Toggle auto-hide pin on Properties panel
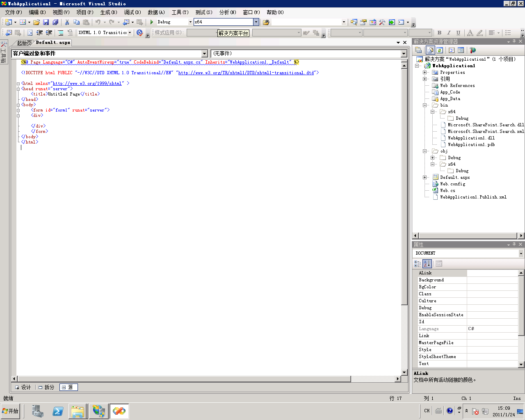 pyautogui.click(x=514, y=244)
